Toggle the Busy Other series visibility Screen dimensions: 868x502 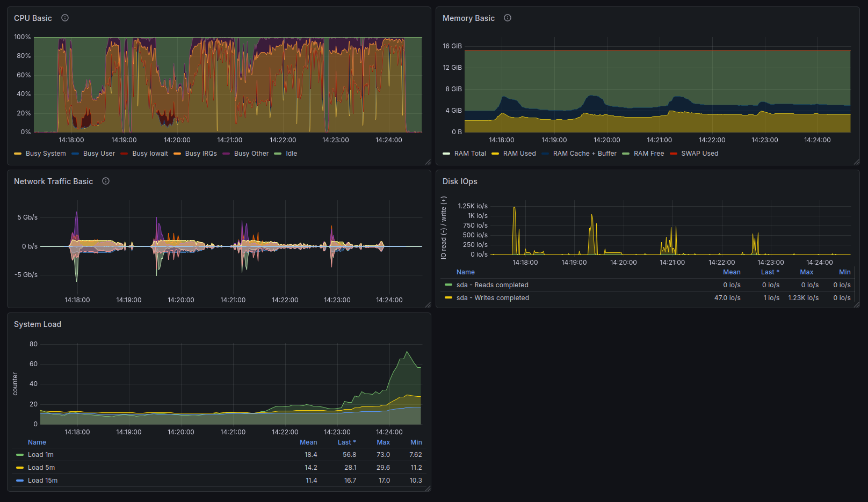pyautogui.click(x=251, y=154)
